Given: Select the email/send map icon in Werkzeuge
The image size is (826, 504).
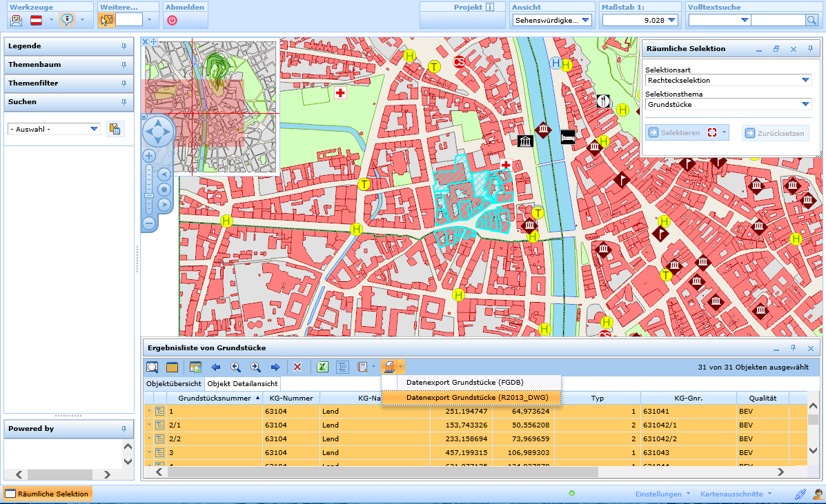Looking at the screenshot, I should point(15,20).
